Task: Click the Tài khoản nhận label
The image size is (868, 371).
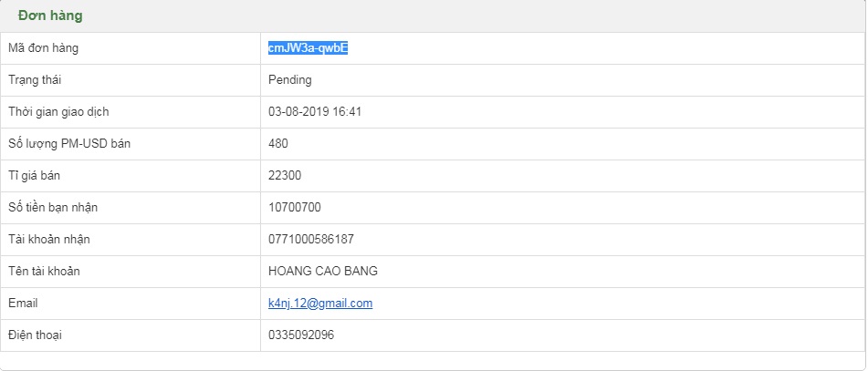Action: [x=48, y=240]
